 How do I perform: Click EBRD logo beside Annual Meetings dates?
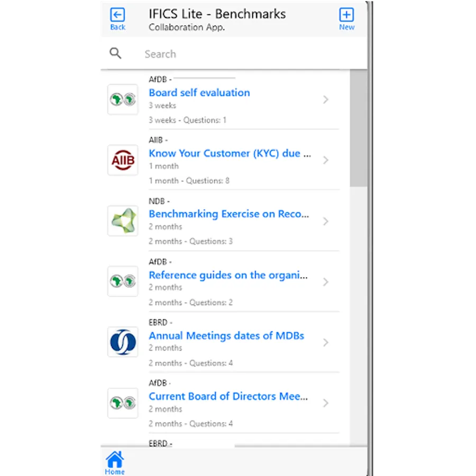(x=123, y=342)
